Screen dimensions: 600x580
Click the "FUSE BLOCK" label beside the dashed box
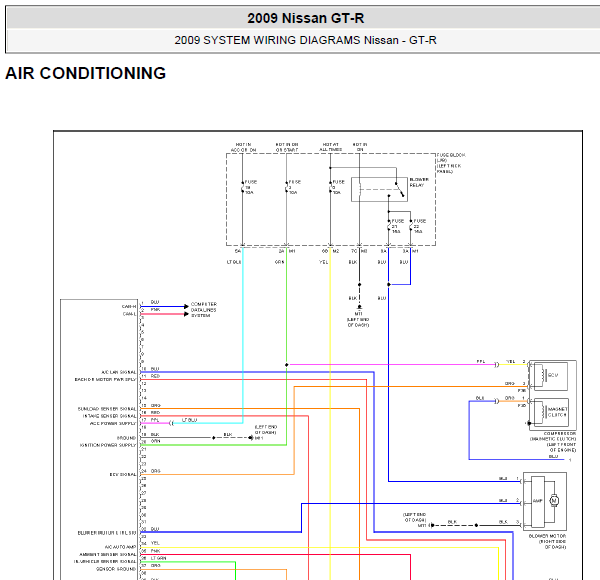tap(451, 155)
